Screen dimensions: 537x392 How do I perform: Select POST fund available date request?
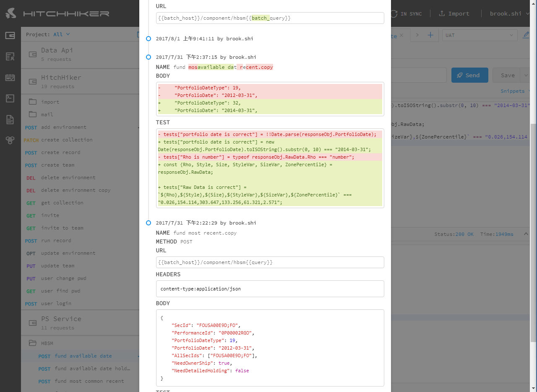pos(80,356)
